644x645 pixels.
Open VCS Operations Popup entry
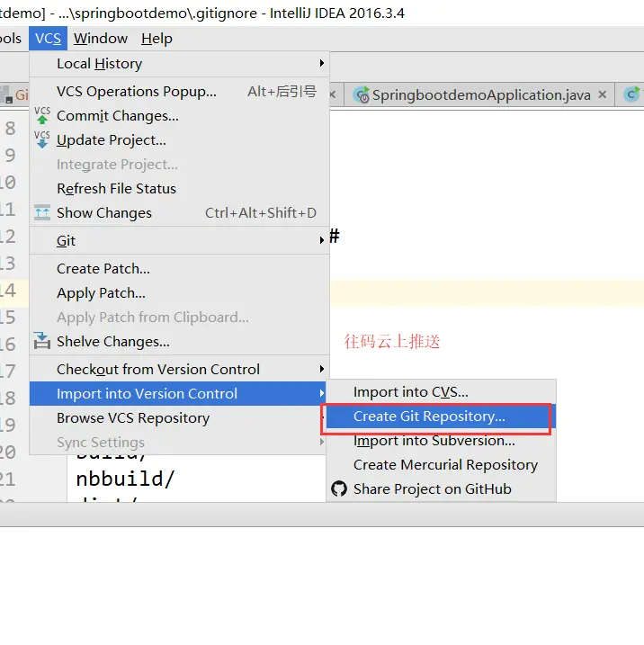[x=179, y=92]
